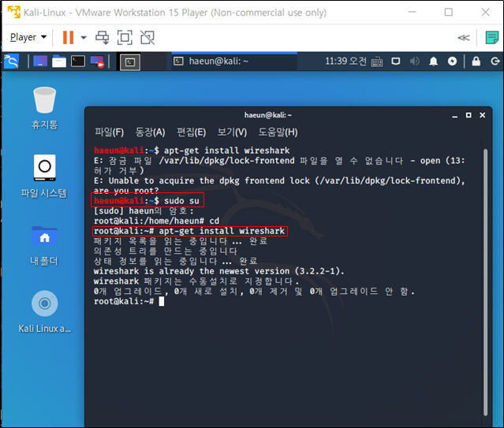Open the on-screen keyboard tray icon

tap(377, 61)
